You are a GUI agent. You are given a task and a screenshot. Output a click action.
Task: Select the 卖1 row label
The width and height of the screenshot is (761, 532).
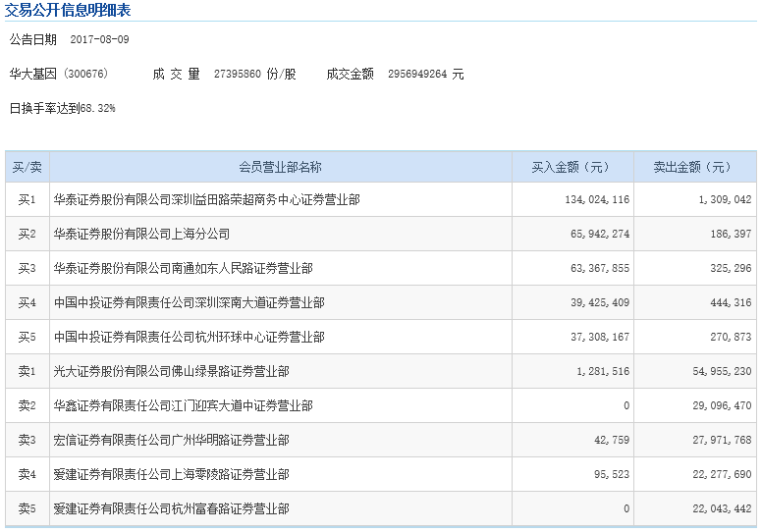[x=27, y=371]
